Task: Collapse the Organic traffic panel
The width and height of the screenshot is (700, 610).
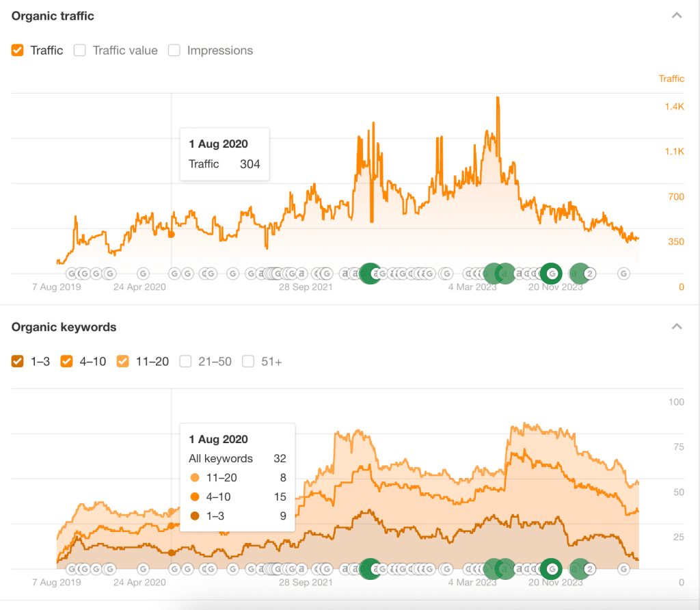Action: click(676, 14)
